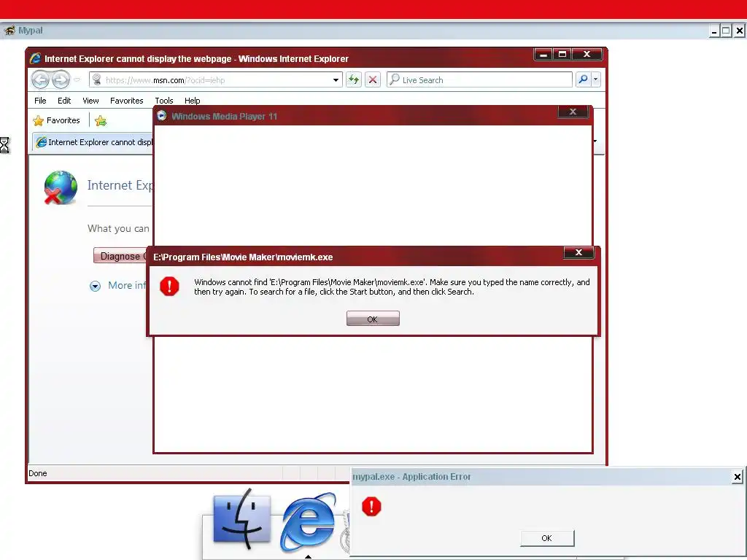Click globe error icon on page
This screenshot has width=747, height=560.
(61, 187)
